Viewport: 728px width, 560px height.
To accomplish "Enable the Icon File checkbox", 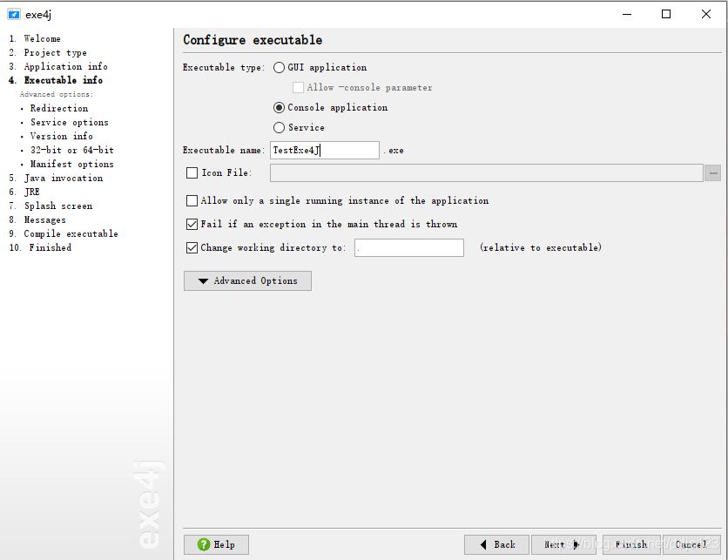I will click(192, 172).
